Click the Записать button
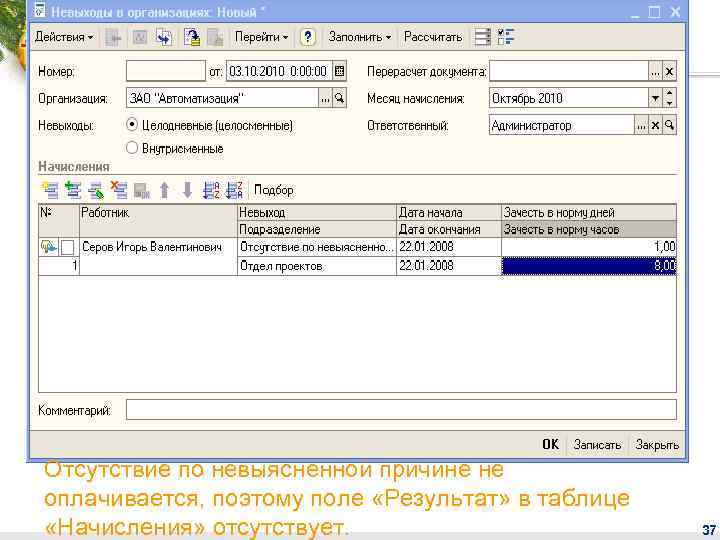 coord(597,444)
